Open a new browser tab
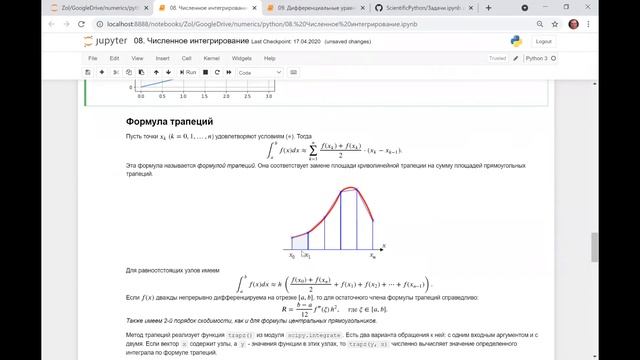 [x=489, y=8]
